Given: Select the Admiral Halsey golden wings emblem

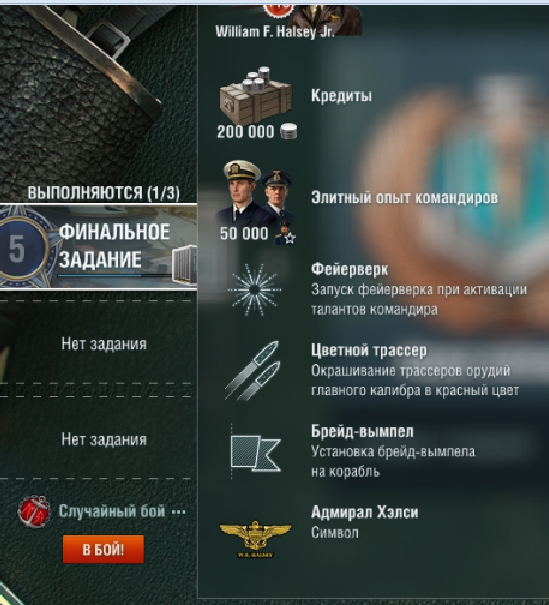Looking at the screenshot, I should pyautogui.click(x=255, y=539).
